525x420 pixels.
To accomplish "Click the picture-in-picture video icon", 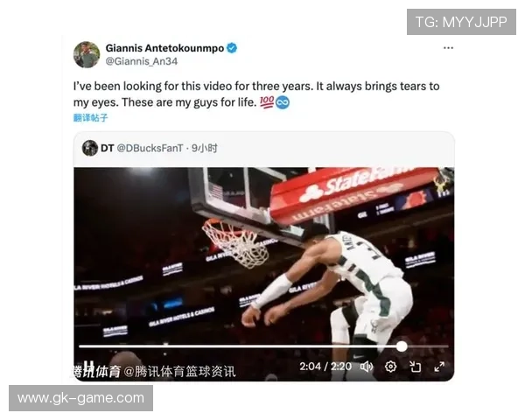I will [x=415, y=367].
